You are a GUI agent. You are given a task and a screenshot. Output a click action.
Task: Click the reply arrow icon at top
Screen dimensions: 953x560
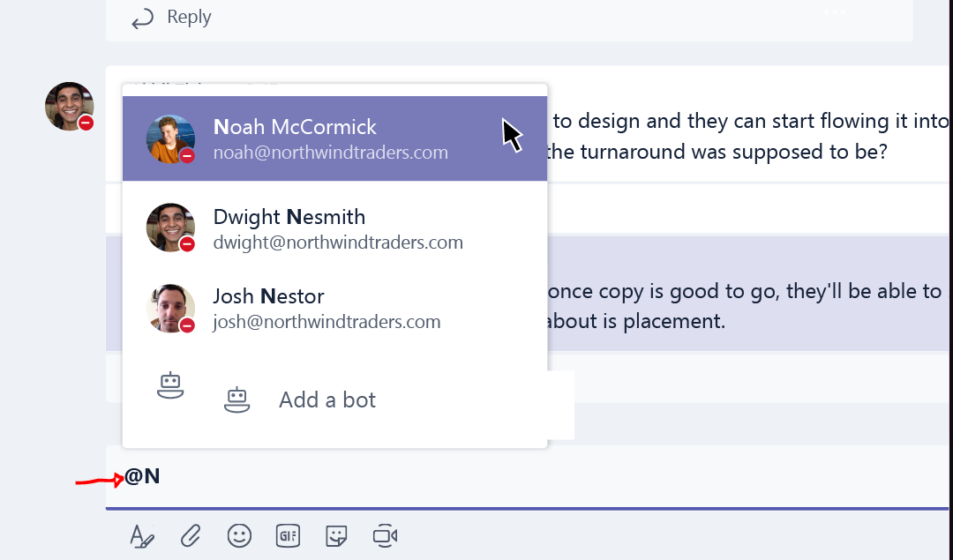tap(142, 19)
